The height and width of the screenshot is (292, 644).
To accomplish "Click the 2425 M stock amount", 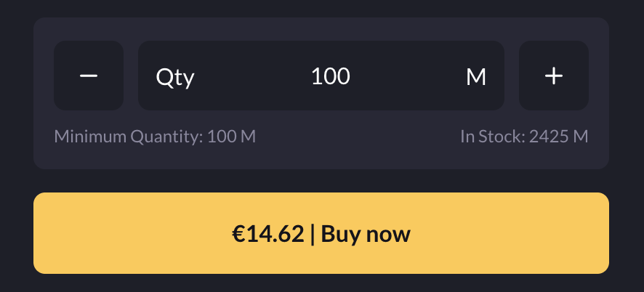I will (x=558, y=137).
